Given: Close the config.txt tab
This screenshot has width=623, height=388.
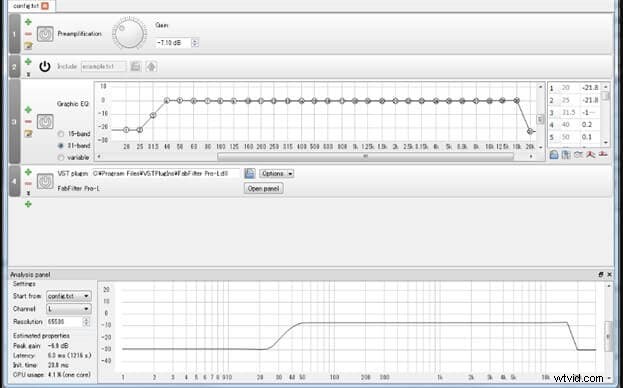Looking at the screenshot, I should pyautogui.click(x=45, y=6).
